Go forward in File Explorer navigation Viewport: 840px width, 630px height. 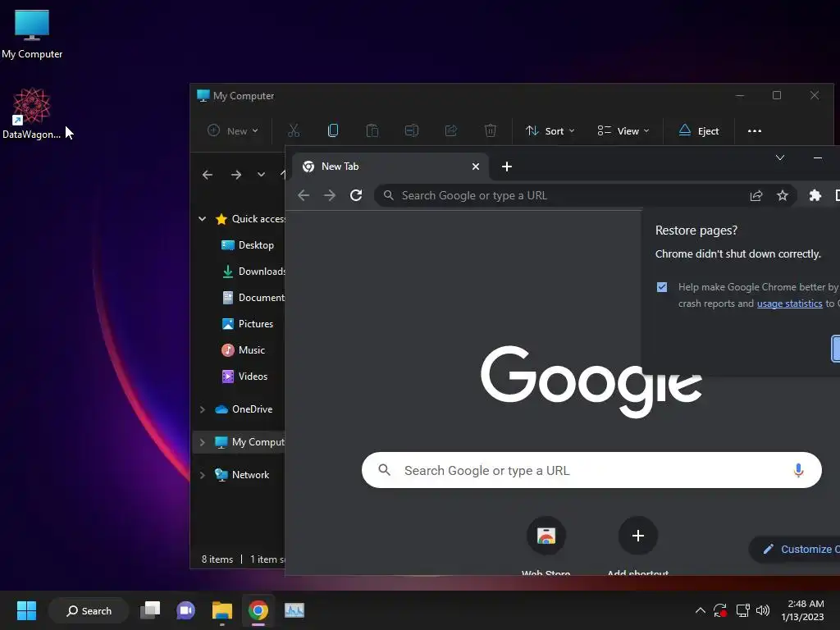pos(236,175)
